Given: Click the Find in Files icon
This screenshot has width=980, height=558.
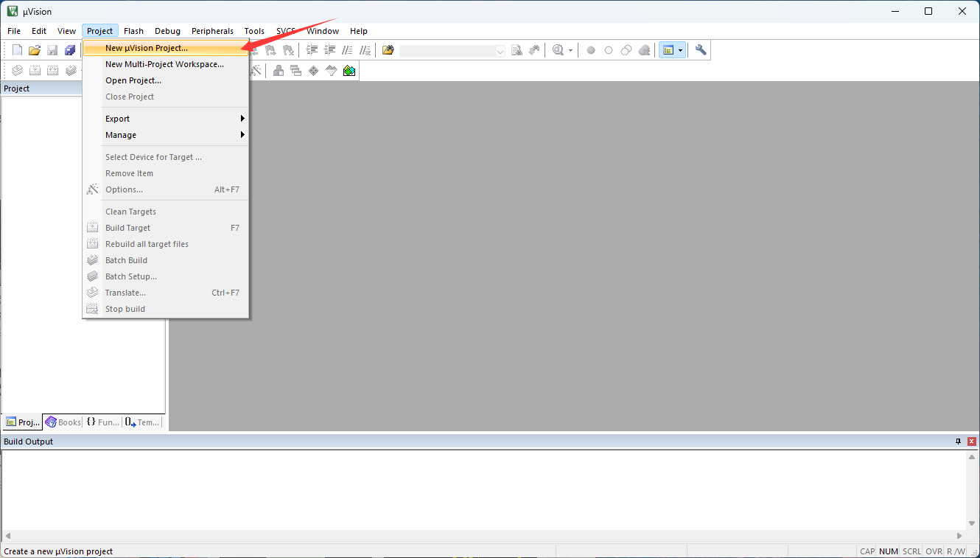Looking at the screenshot, I should click(388, 50).
